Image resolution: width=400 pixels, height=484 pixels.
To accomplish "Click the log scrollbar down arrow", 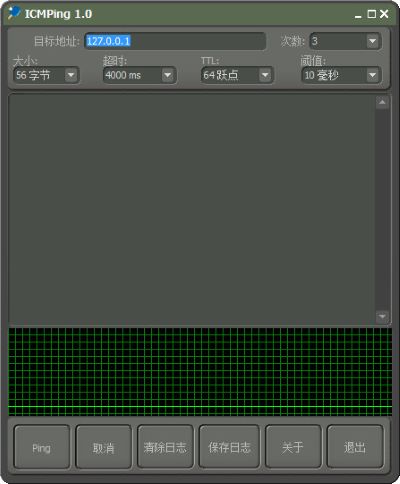I will point(382,317).
